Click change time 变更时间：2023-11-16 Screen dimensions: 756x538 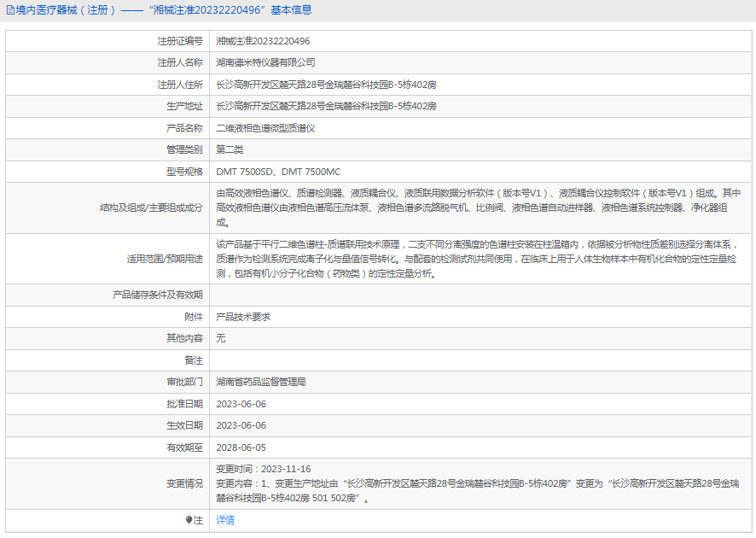coord(264,469)
